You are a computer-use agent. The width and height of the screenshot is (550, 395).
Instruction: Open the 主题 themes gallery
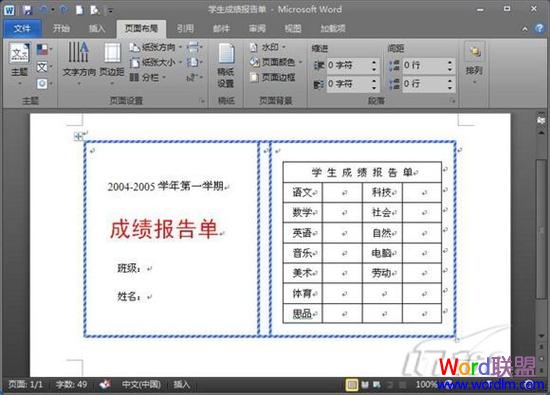[19, 63]
